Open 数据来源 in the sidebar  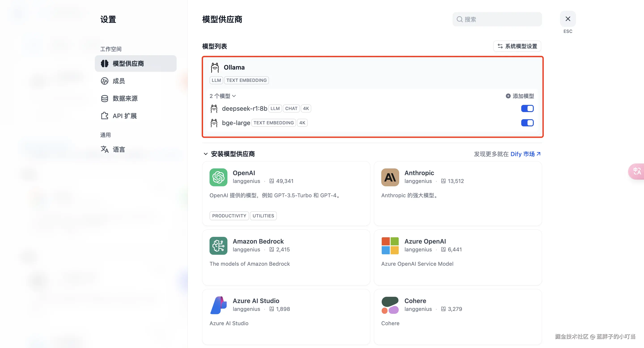point(125,98)
